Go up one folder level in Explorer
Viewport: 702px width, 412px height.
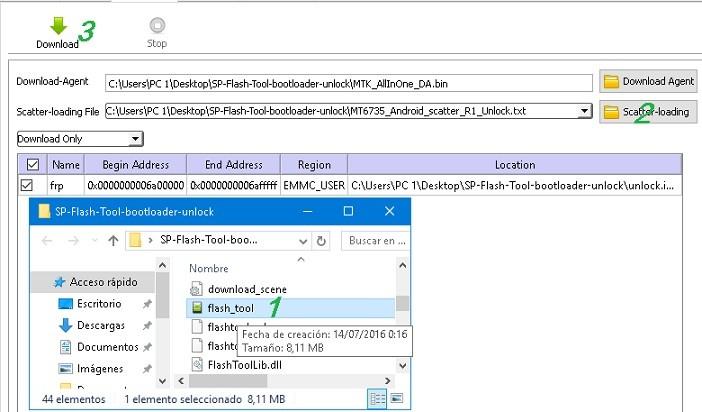tap(113, 241)
